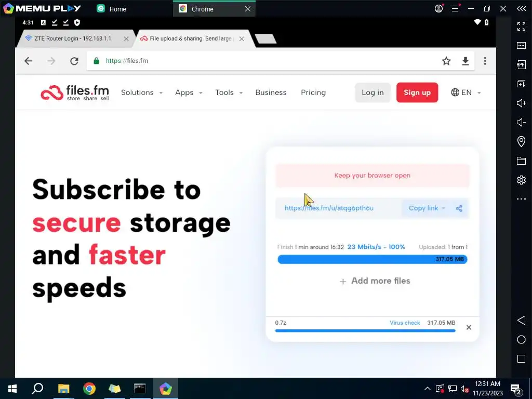532x399 pixels.
Task: Open Chrome from the Windows taskbar
Action: [x=89, y=389]
